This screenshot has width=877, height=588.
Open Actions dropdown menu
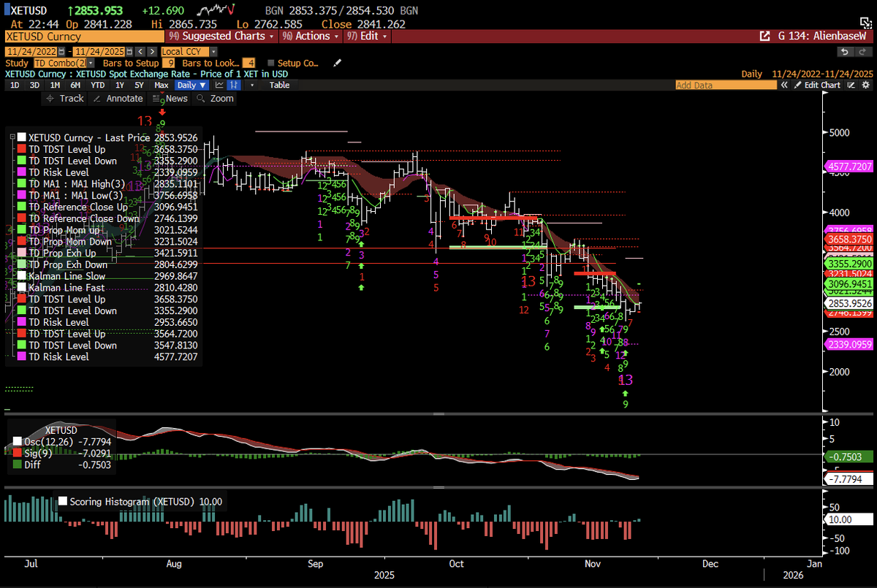[x=311, y=36]
